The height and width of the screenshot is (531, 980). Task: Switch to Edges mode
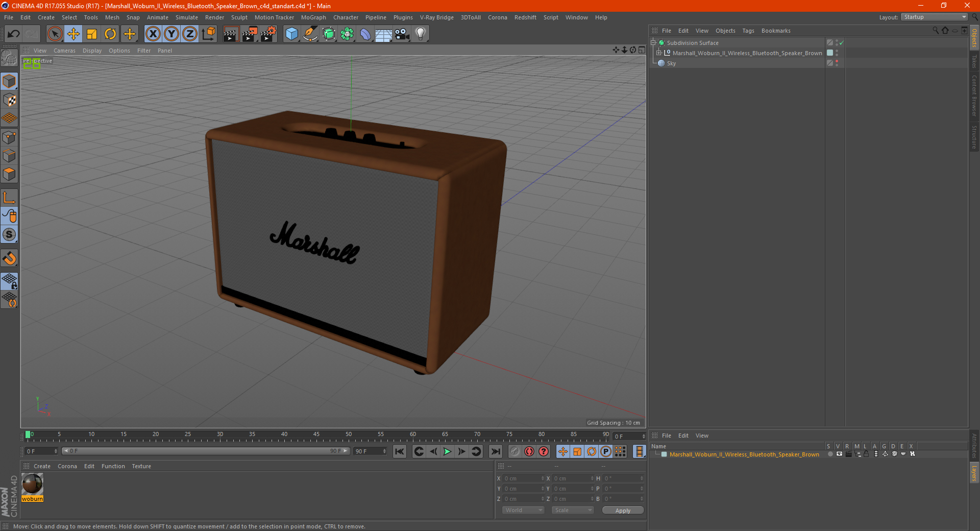(9, 156)
